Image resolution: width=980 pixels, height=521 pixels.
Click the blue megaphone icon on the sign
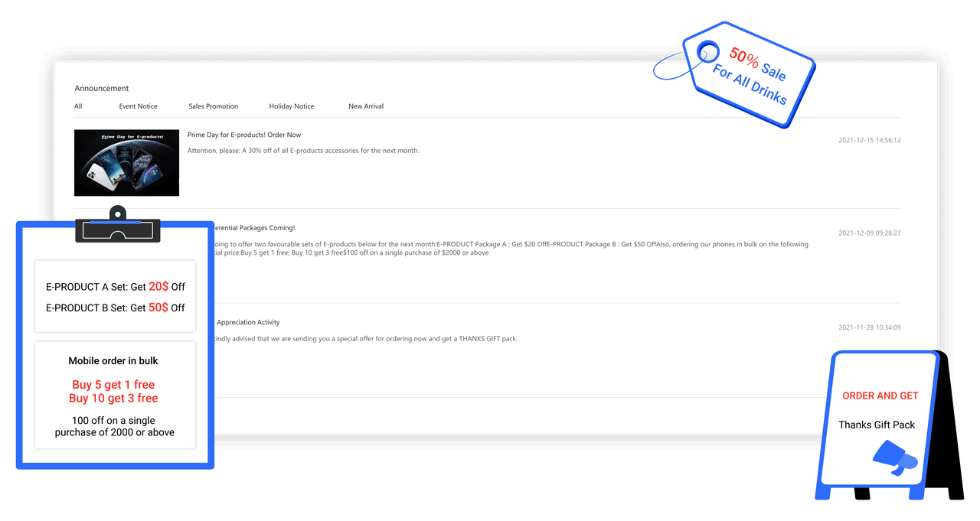(894, 458)
